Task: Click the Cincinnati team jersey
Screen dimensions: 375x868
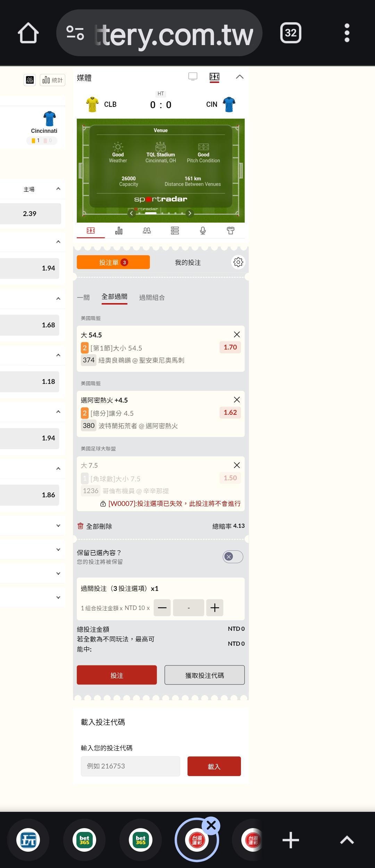Action: [50, 119]
